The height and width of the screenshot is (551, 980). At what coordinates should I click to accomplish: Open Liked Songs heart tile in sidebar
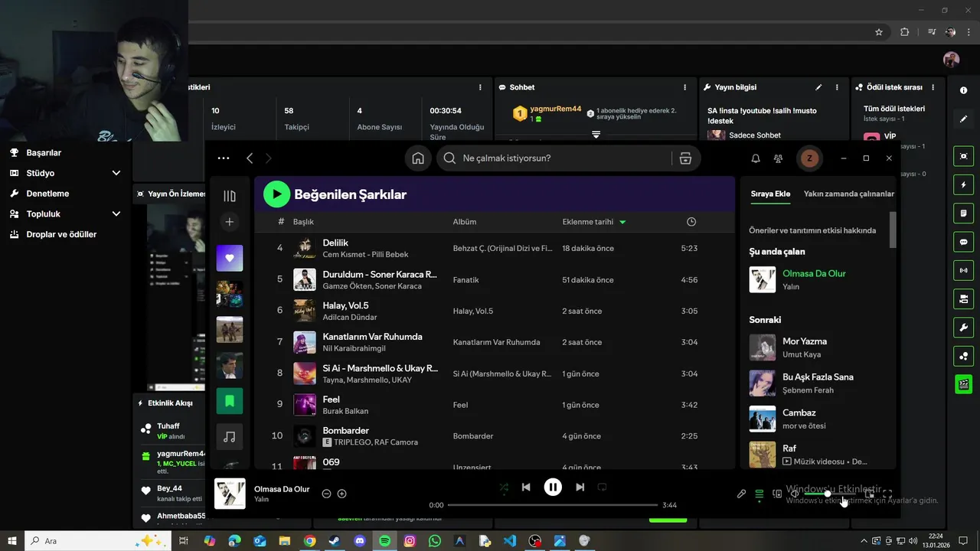tap(230, 258)
